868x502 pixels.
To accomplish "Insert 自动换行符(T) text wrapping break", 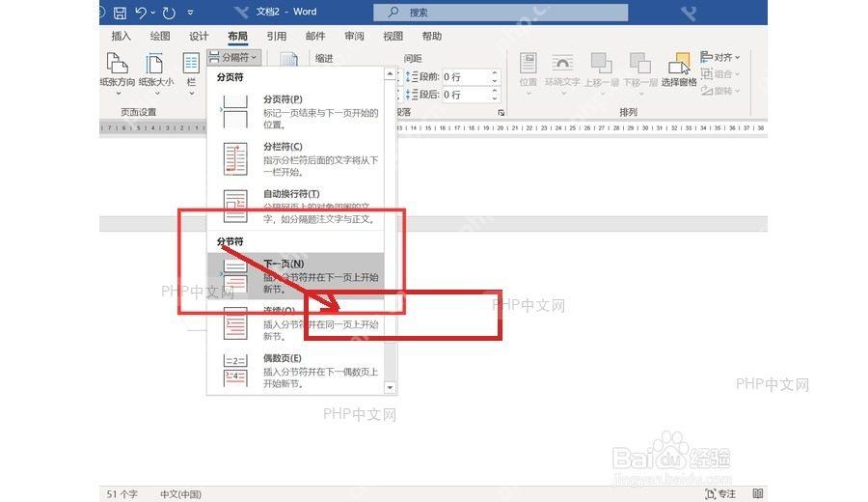I will coord(295,207).
